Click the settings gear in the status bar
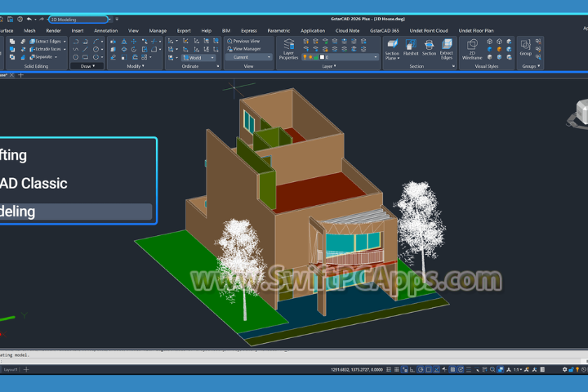Image resolution: width=588 pixels, height=392 pixels. (x=565, y=369)
